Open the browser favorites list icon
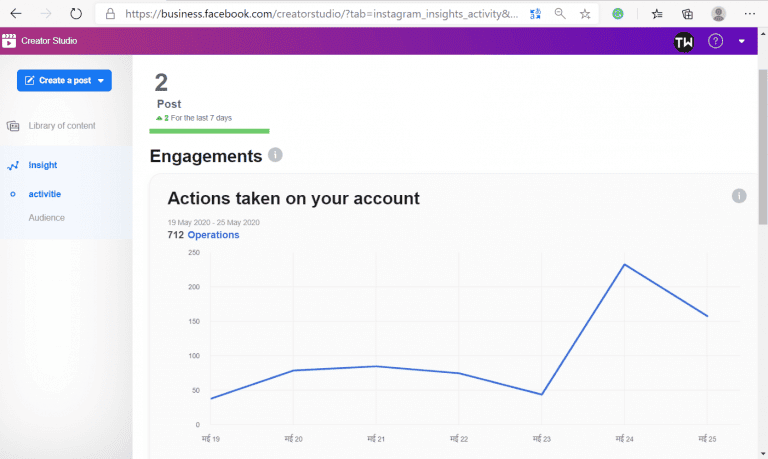Image resolution: width=768 pixels, height=459 pixels. (x=657, y=14)
